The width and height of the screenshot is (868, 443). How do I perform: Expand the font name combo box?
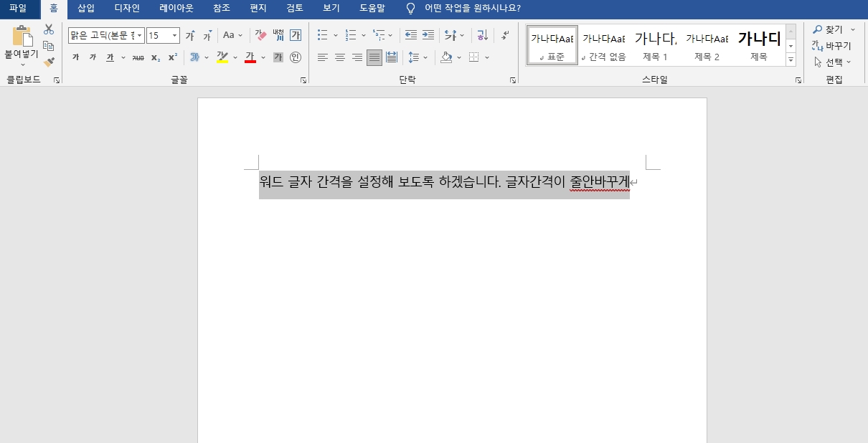(x=138, y=34)
